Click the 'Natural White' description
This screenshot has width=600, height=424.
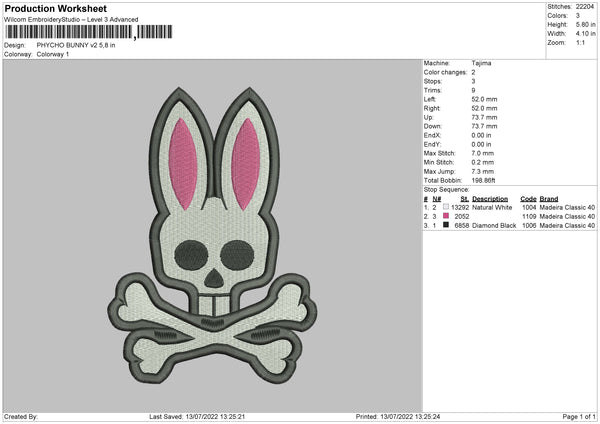[492, 207]
